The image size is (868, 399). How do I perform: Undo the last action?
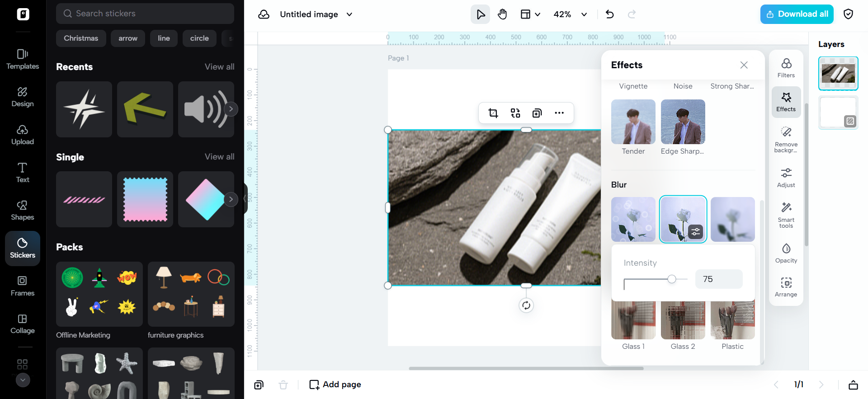609,14
